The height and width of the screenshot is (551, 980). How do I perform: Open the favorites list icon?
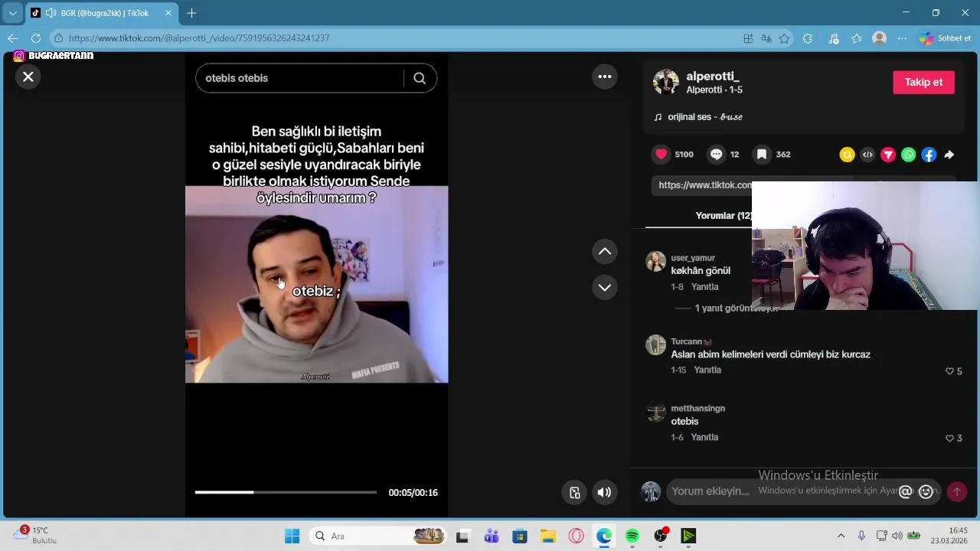coord(857,38)
